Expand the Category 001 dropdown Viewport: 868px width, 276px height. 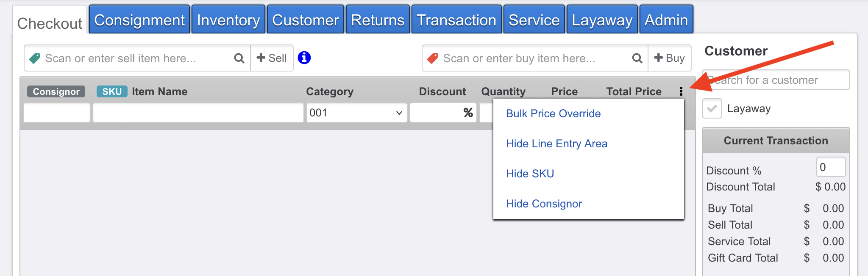[x=356, y=113]
